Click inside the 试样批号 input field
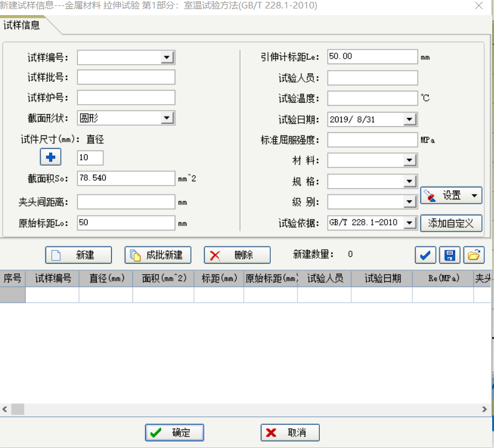Image resolution: width=494 pixels, height=448 pixels. [125, 77]
